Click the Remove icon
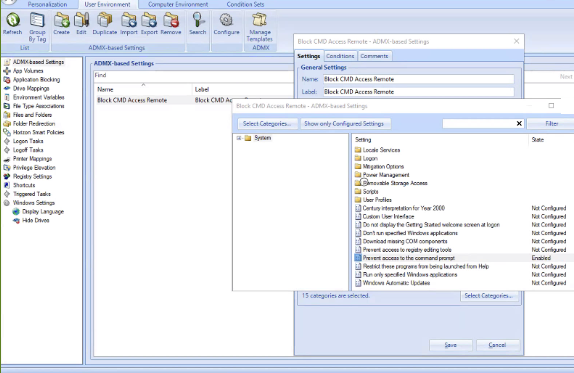574x373 pixels. coord(171,24)
